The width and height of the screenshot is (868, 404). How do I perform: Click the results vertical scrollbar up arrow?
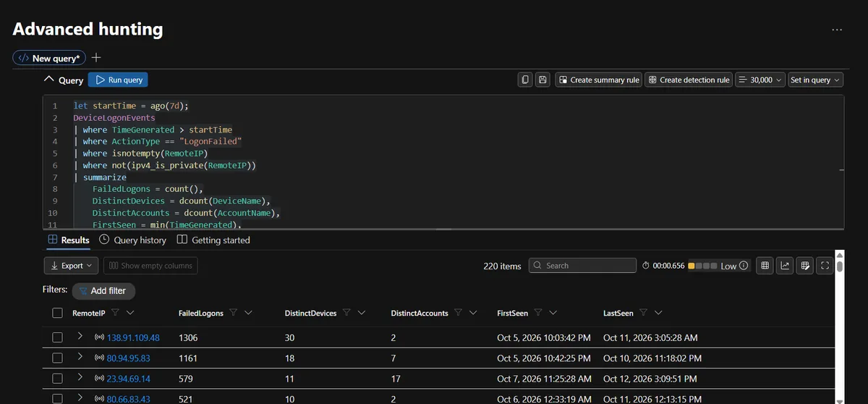(x=840, y=254)
